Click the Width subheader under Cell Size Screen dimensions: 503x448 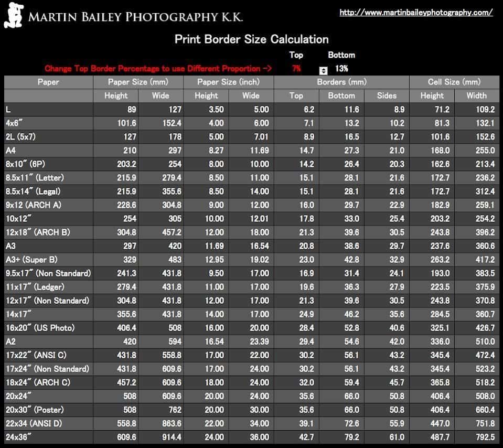(x=476, y=95)
